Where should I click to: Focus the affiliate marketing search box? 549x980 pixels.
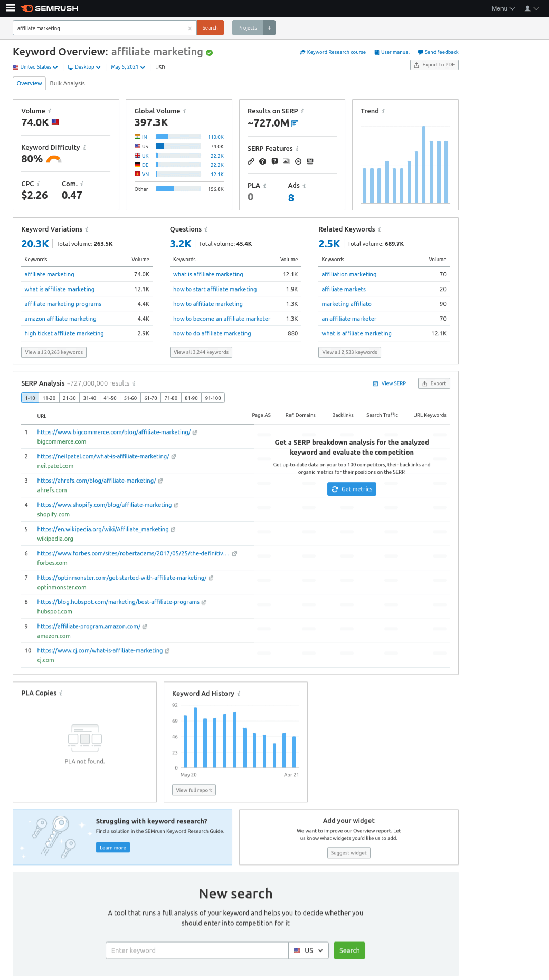[x=105, y=28]
